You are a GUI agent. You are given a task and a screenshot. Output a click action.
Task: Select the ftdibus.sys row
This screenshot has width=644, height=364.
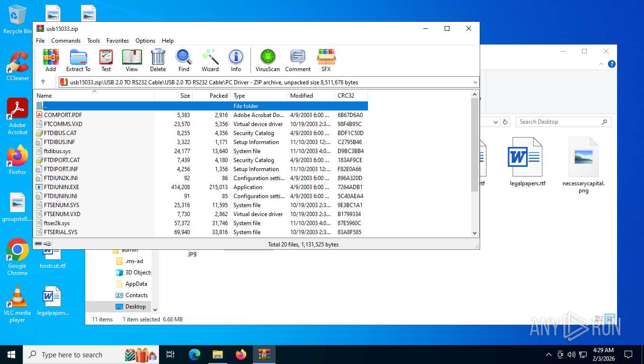coord(202,151)
